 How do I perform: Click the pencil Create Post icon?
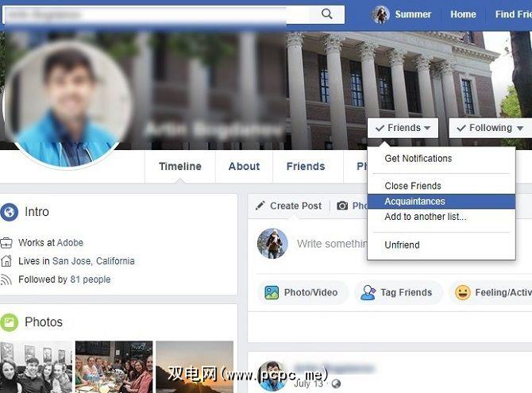click(260, 206)
